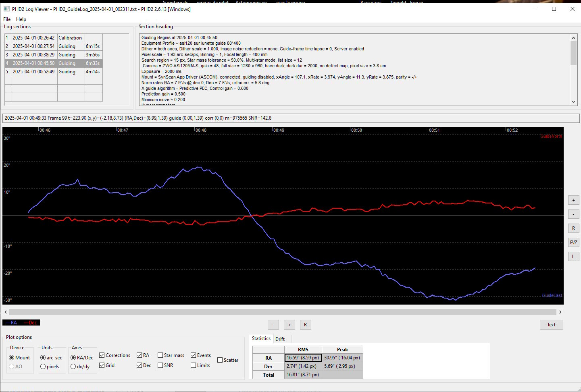This screenshot has width=581, height=392.
Task: Click the horizontal zoom out - button
Action: pyautogui.click(x=273, y=325)
